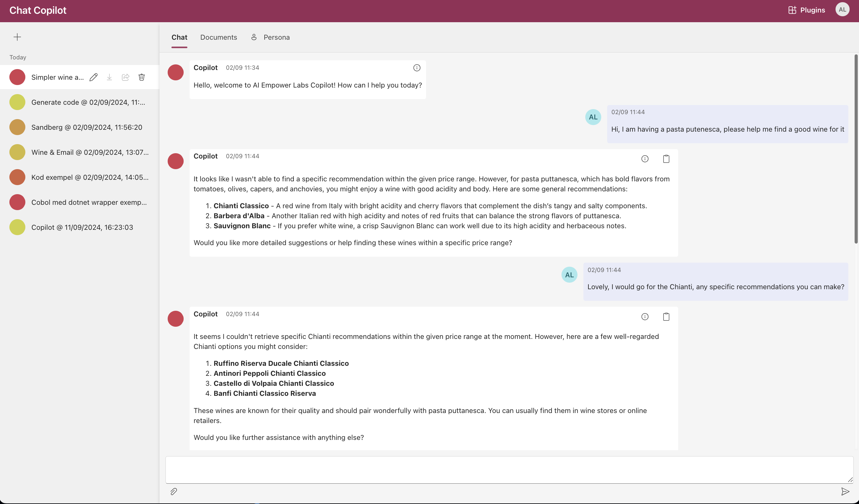The image size is (859, 504).
Task: Click send button in message input bar
Action: pos(845,491)
